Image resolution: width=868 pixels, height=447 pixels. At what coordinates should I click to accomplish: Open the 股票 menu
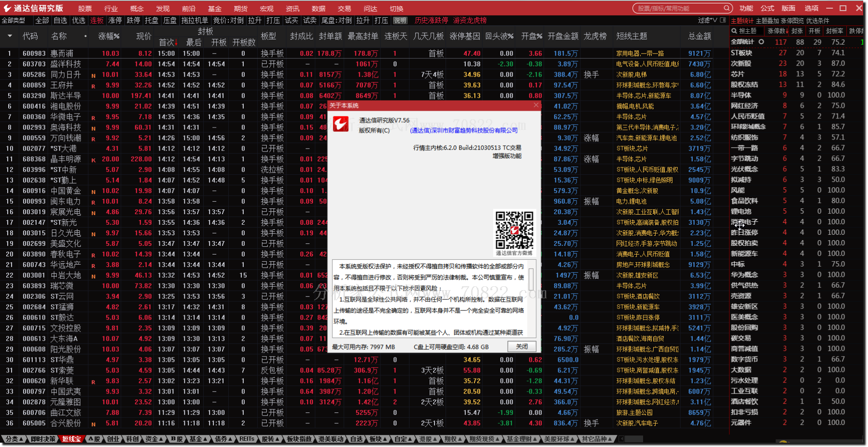pos(85,9)
